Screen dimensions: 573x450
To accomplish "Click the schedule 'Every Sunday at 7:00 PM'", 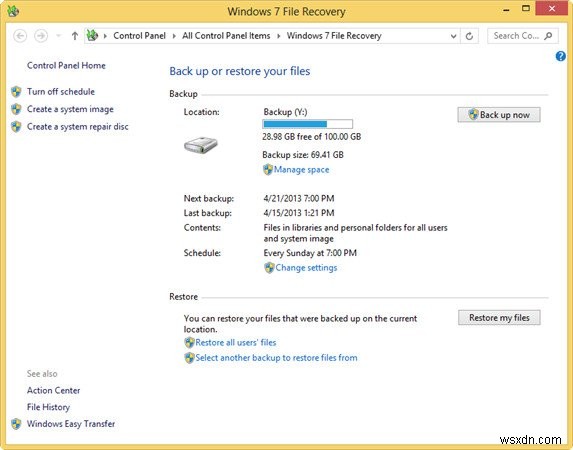I will 310,253.
